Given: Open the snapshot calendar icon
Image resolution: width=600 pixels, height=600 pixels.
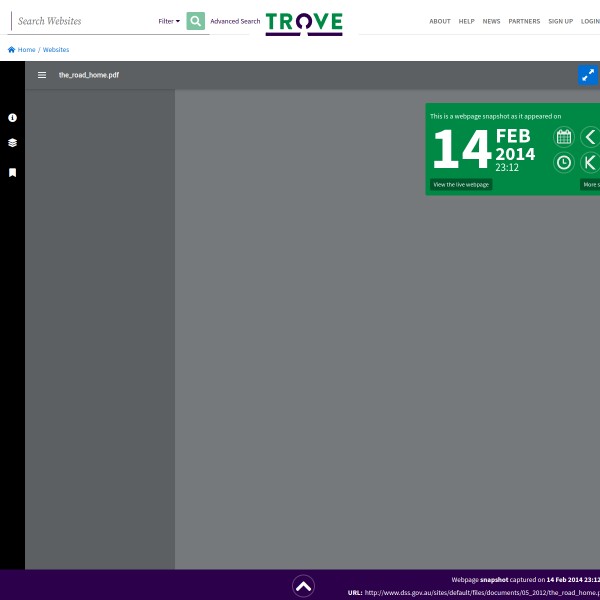Looking at the screenshot, I should point(564,137).
